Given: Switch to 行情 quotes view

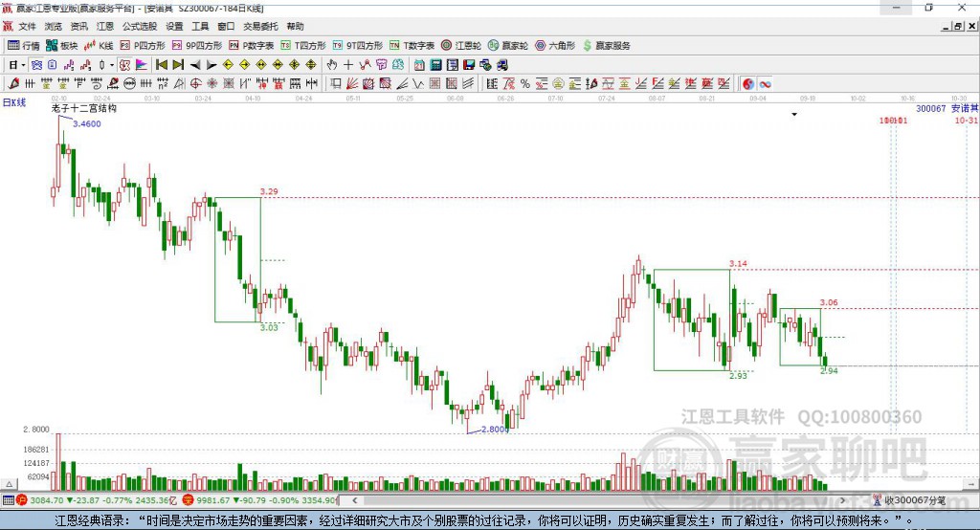Looking at the screenshot, I should point(24,46).
